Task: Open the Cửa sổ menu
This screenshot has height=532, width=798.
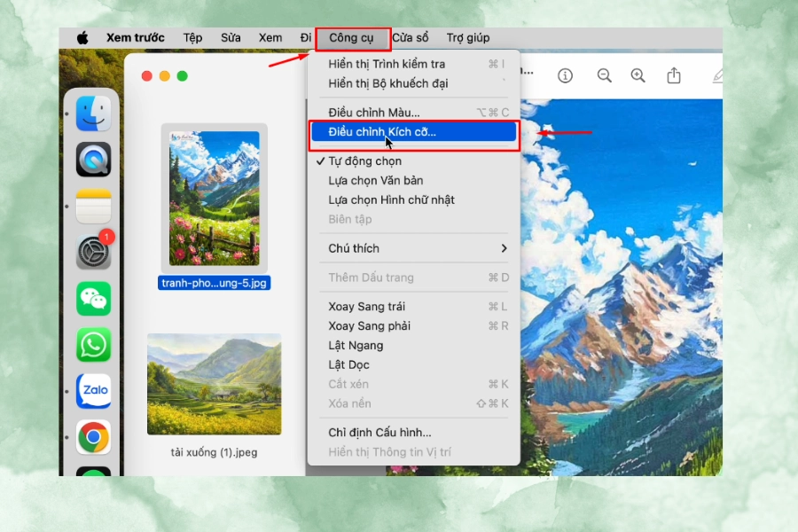Action: coord(411,37)
